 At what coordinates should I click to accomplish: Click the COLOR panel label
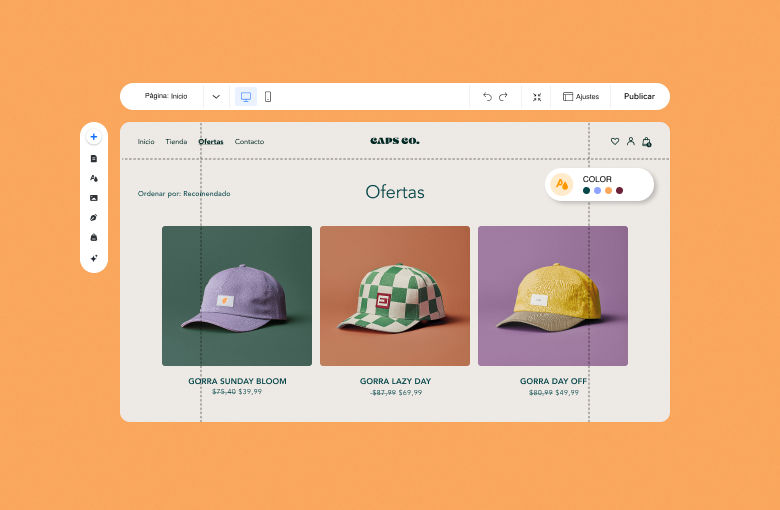pos(597,179)
